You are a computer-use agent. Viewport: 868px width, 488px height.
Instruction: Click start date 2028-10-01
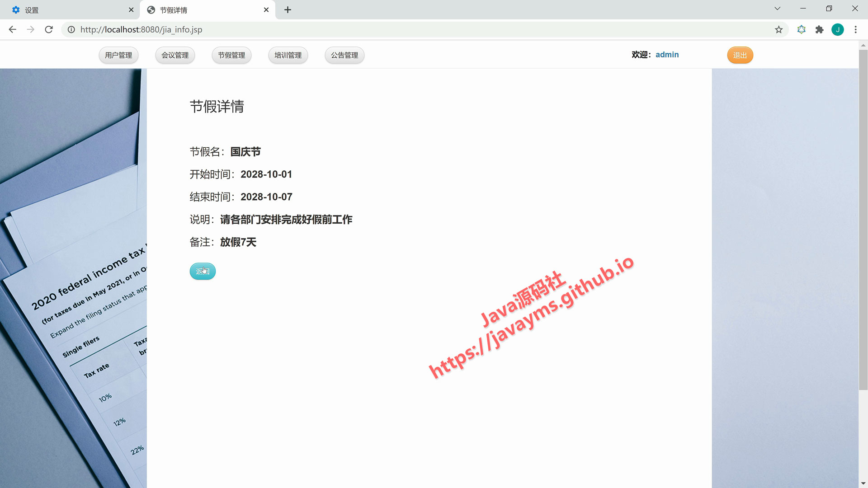click(x=266, y=174)
